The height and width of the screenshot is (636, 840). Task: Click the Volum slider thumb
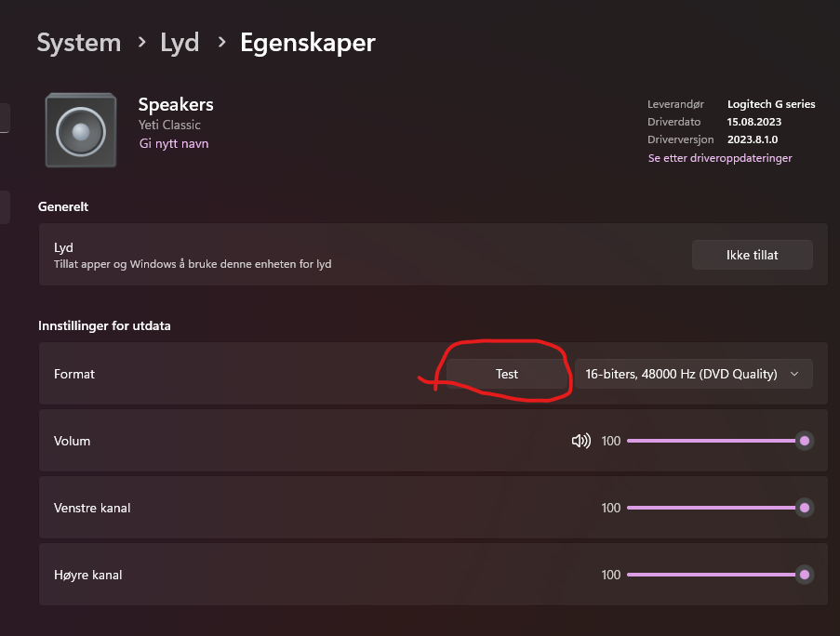click(805, 441)
